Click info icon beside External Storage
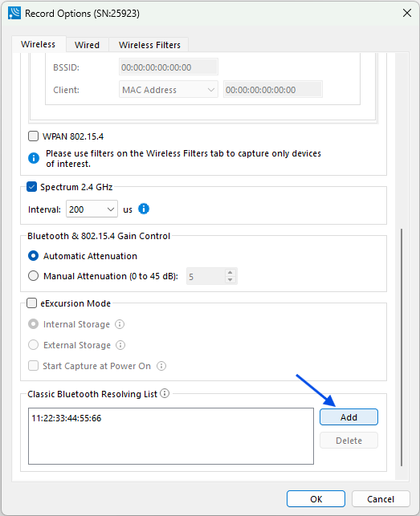Image resolution: width=420 pixels, height=516 pixels. [120, 345]
